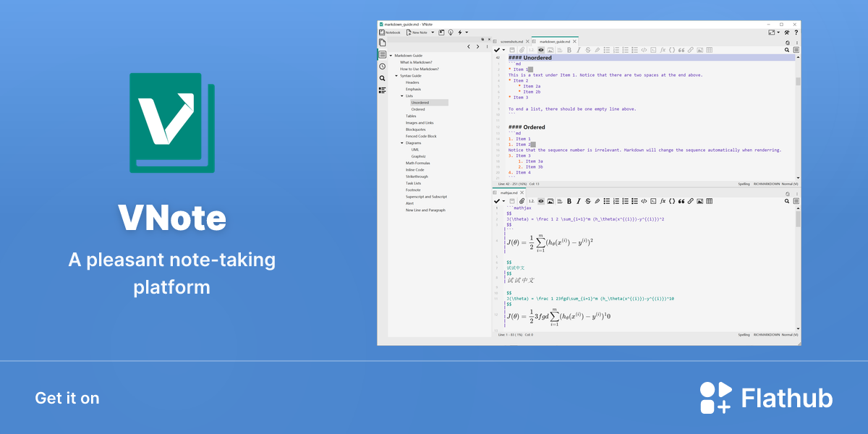Open the history clock sidebar icon

(x=382, y=67)
